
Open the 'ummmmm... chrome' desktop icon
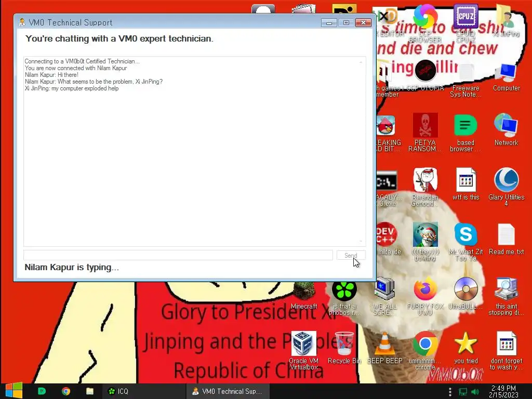(425, 351)
